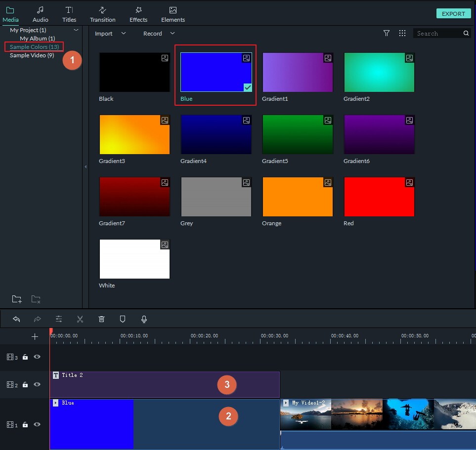Toggle visibility eye on track 3
Viewport: 476px width, 450px height.
[37, 357]
